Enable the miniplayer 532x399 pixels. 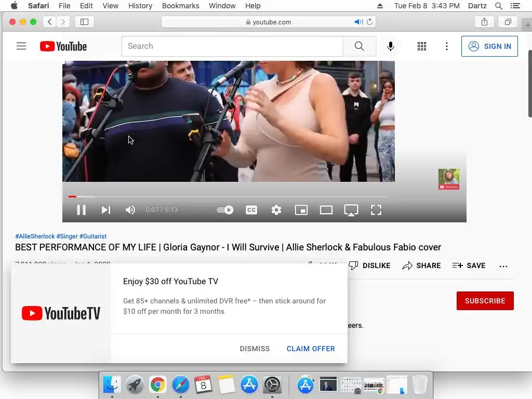click(301, 210)
